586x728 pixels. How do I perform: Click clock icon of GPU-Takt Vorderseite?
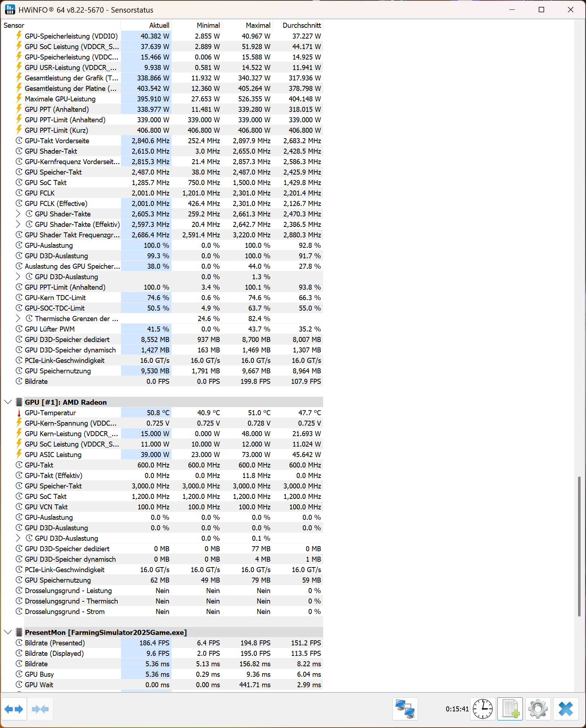pyautogui.click(x=19, y=141)
